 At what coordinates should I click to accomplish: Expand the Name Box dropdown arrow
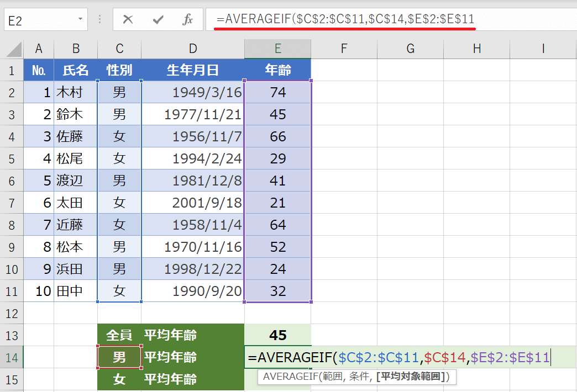pos(81,20)
